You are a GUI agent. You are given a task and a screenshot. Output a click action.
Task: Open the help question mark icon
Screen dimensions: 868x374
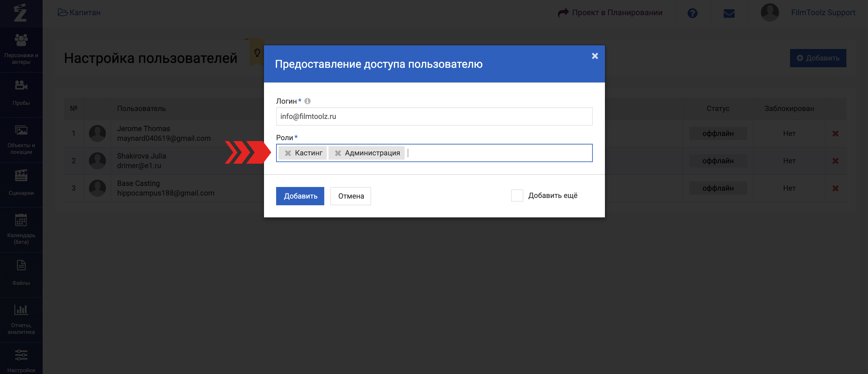pos(692,13)
